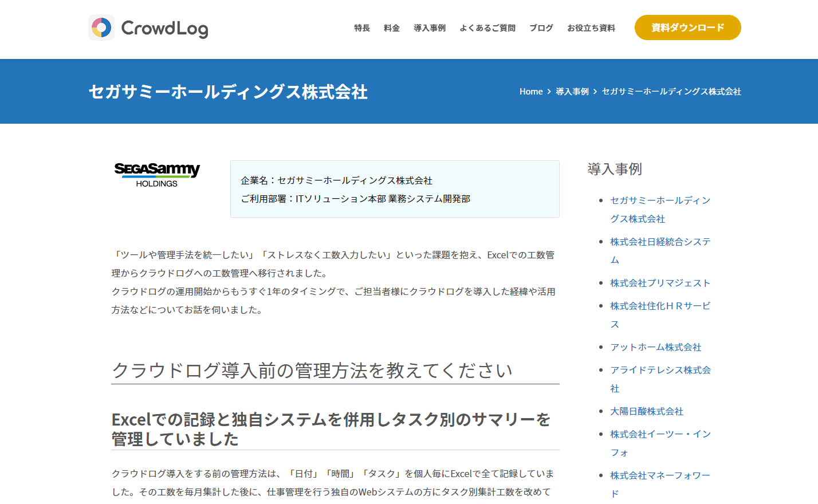Select アットホーム株式会社 in sidebar list
Viewport: 818px width, 504px height.
click(655, 347)
